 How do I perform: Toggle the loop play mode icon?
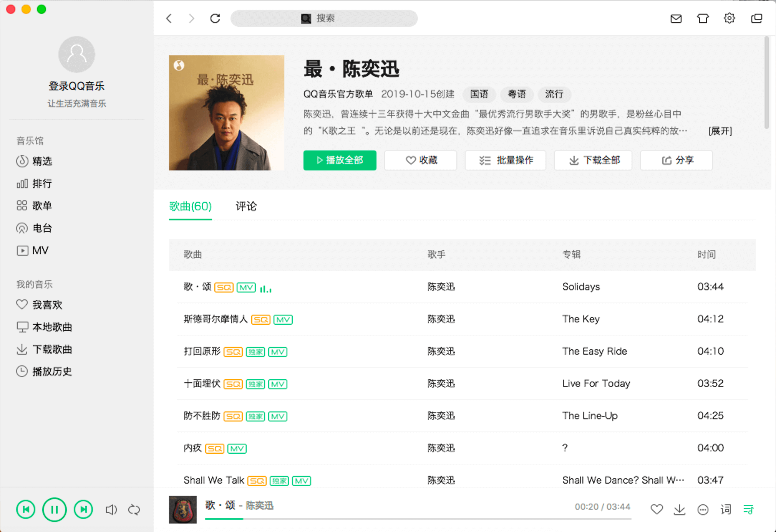(x=134, y=509)
